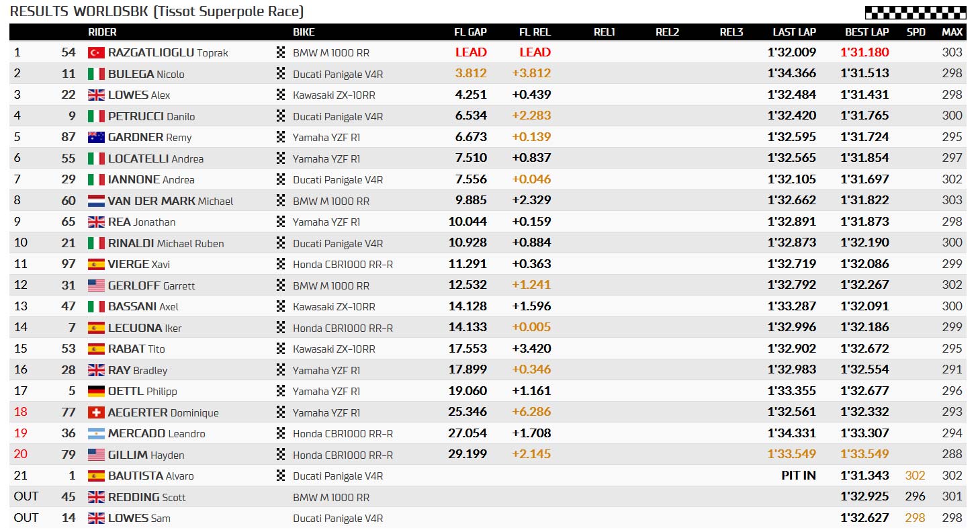Click the best lap time 1'32.925 for Redding
The height and width of the screenshot is (530, 980).
pos(864,496)
